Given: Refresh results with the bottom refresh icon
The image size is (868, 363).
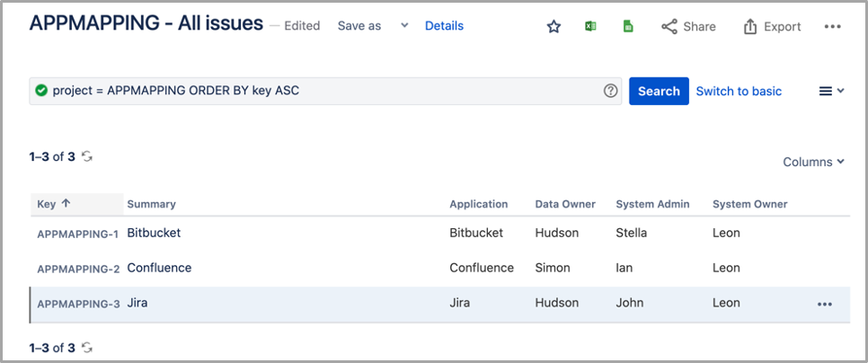Looking at the screenshot, I should pos(87,348).
